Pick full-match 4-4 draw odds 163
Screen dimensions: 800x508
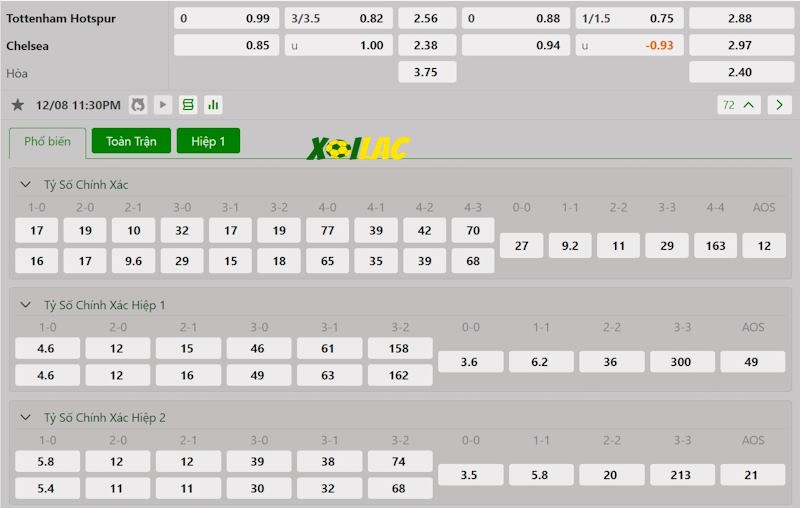[x=715, y=246]
